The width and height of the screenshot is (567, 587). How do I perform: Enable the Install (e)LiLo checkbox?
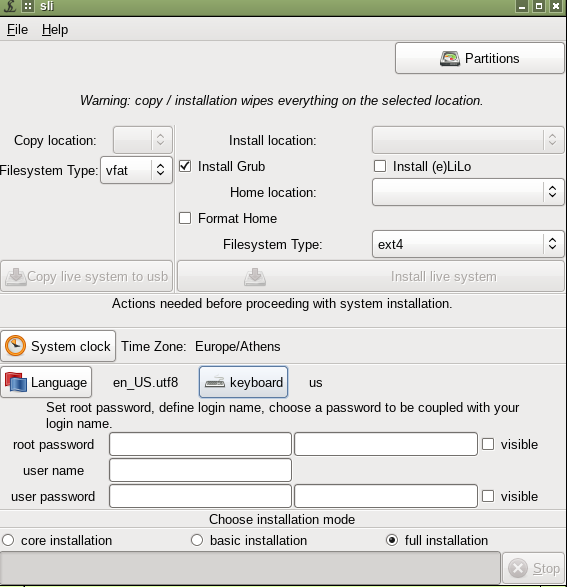[380, 166]
